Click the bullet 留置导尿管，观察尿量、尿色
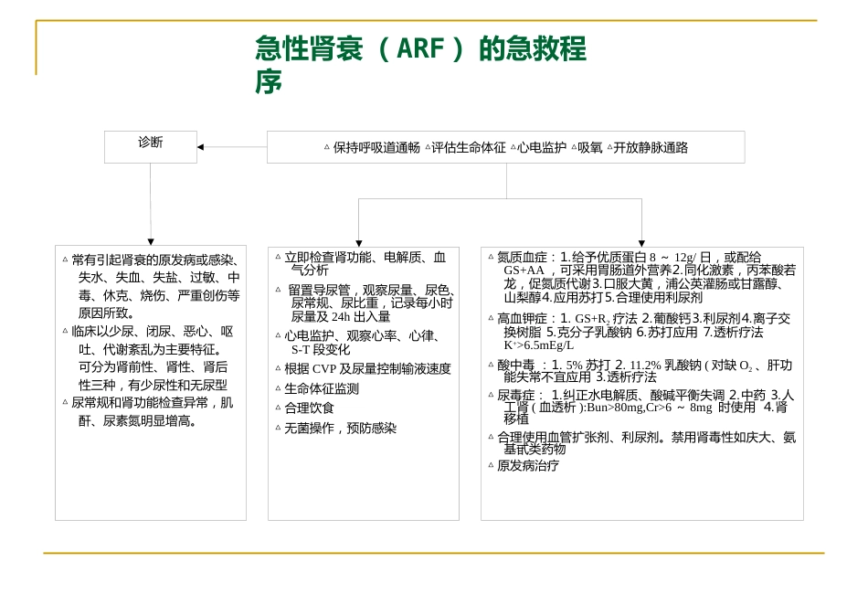868x615 pixels. tap(372, 290)
